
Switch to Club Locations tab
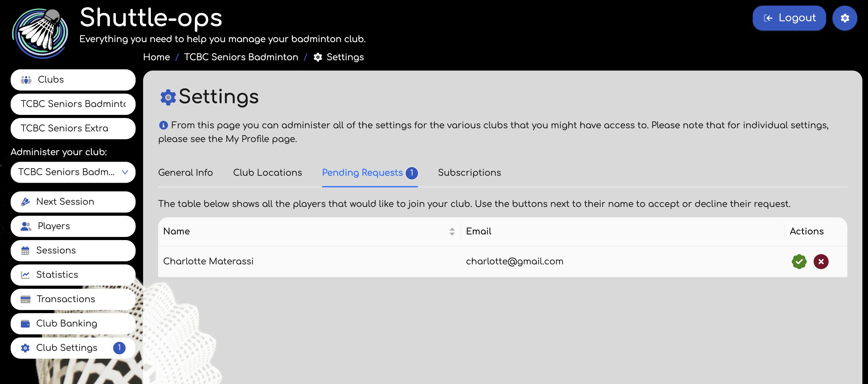click(267, 173)
